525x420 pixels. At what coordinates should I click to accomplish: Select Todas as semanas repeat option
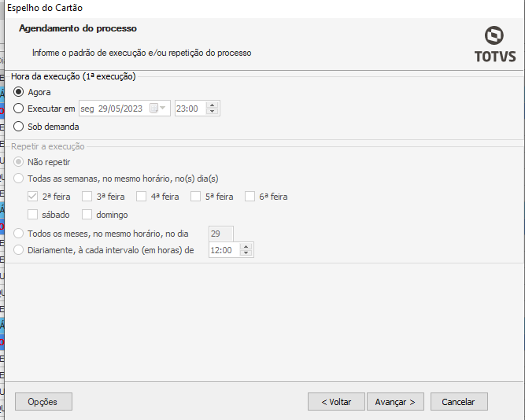[x=19, y=179]
